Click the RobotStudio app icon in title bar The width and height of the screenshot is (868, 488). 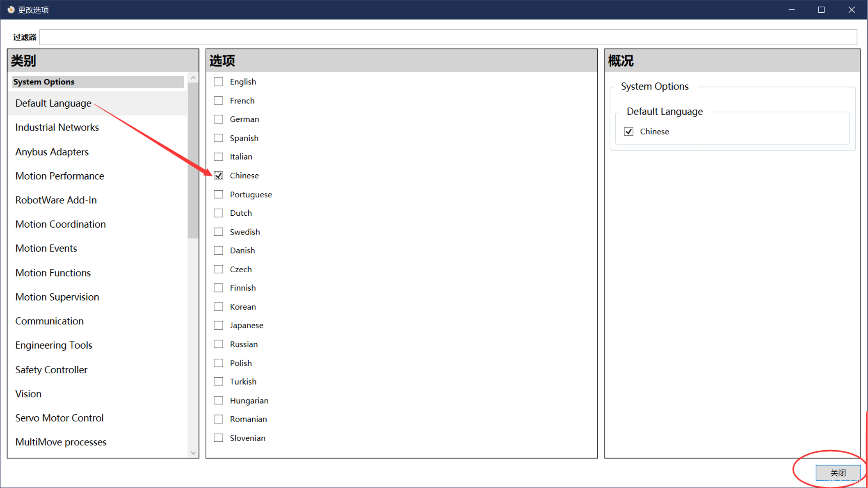[x=11, y=9]
